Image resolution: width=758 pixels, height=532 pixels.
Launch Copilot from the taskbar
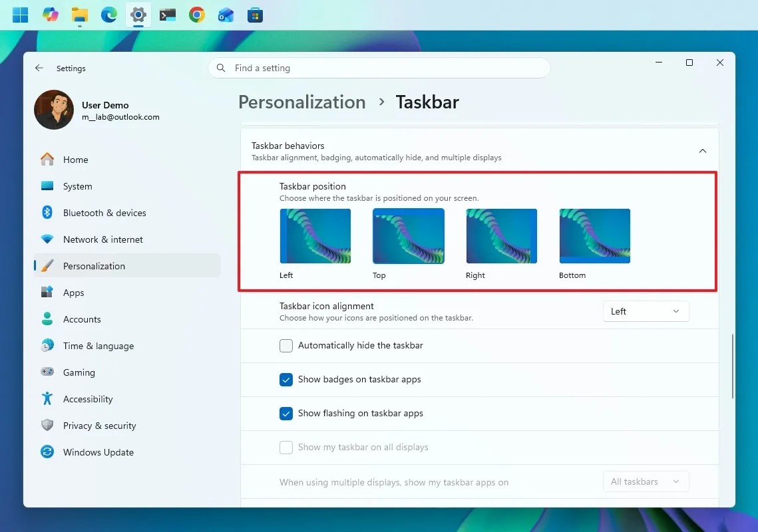[51, 15]
